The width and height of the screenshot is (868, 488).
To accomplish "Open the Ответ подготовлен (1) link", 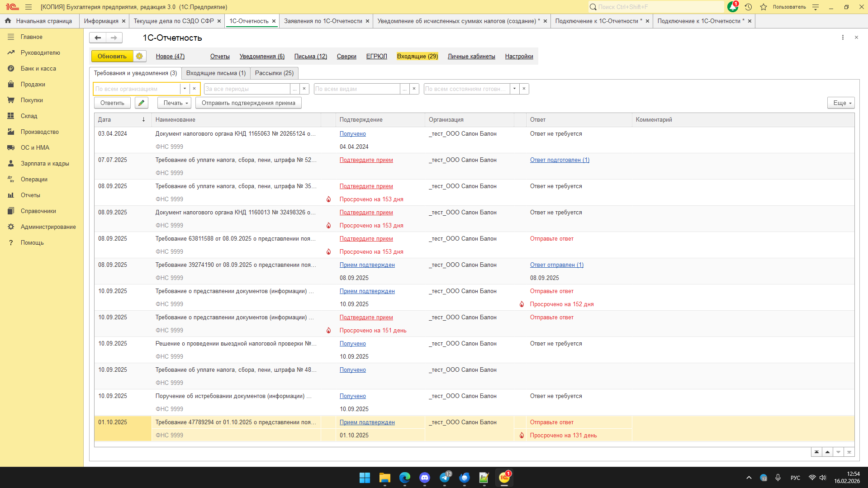I will click(x=560, y=160).
